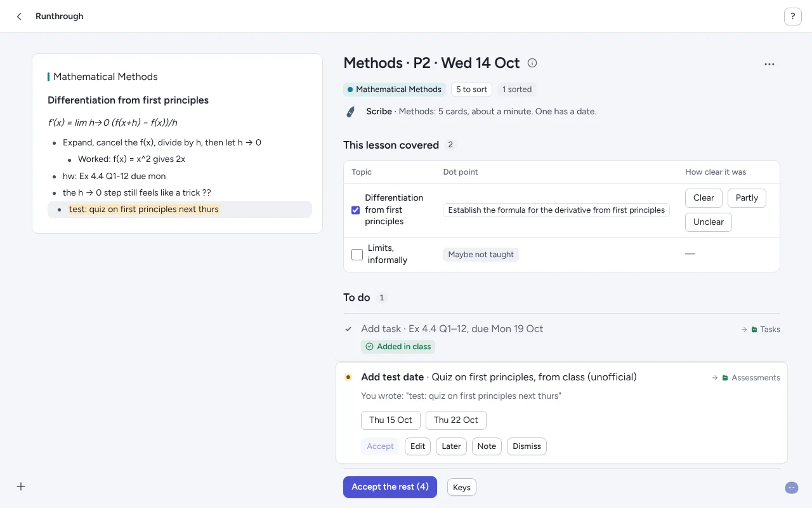Screen dimensions: 812x508
Task: Click the 1 sorted chip
Action: 517,90
